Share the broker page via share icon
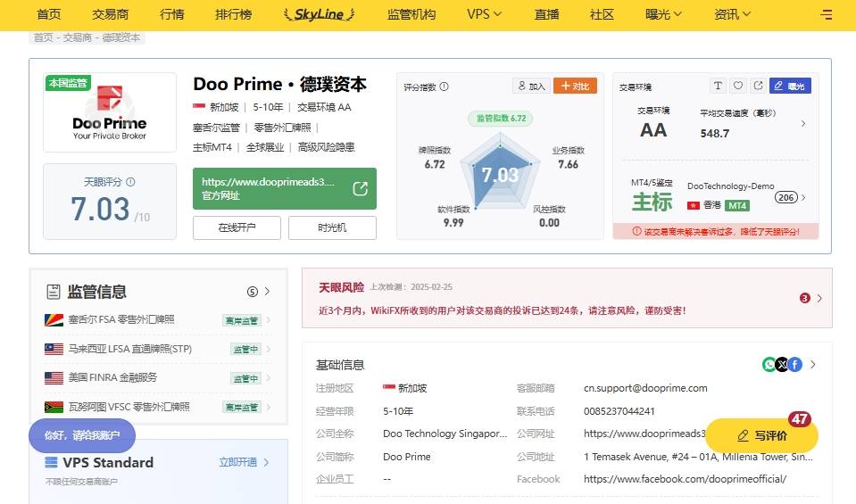This screenshot has width=856, height=504. [x=759, y=86]
